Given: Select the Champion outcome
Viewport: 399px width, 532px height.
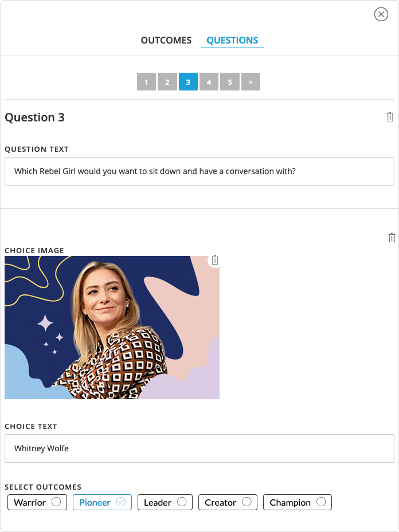Looking at the screenshot, I should tap(297, 502).
